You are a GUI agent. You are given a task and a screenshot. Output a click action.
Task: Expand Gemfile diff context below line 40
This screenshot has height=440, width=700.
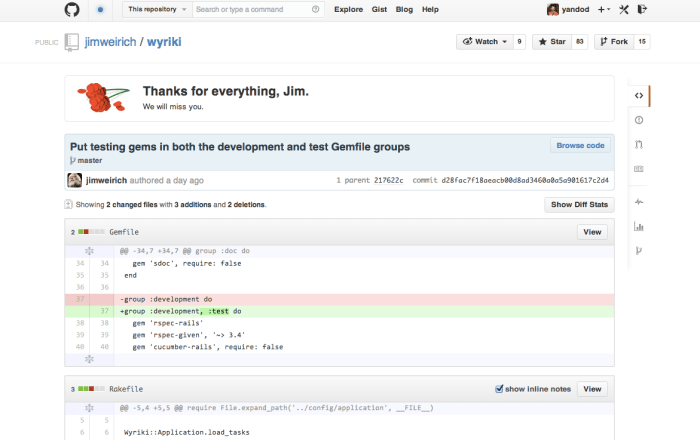point(89,359)
